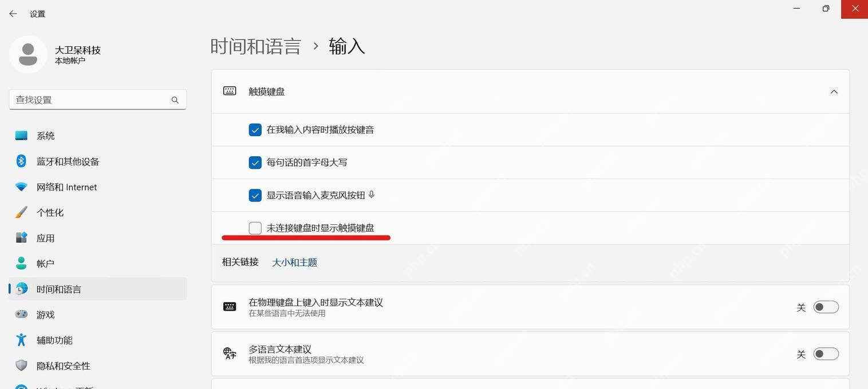Select 辅助功能 in the sidebar
The height and width of the screenshot is (389, 868).
click(98, 340)
